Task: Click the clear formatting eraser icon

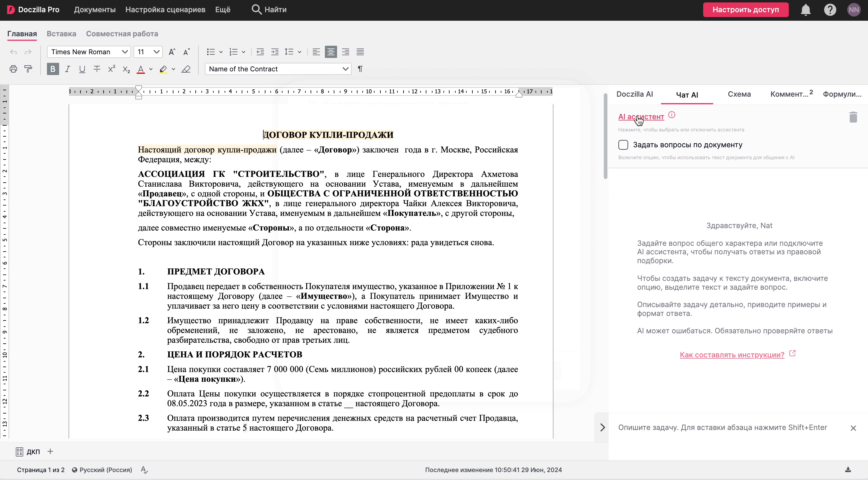Action: click(x=186, y=69)
